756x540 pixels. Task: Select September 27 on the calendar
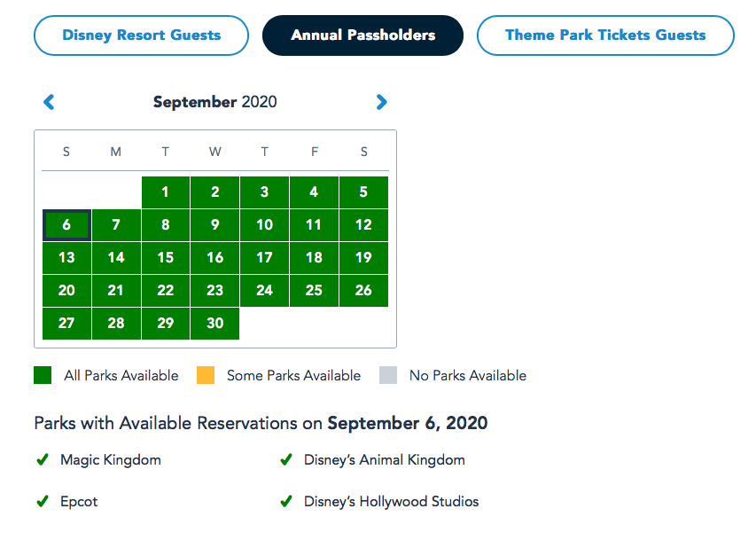pyautogui.click(x=66, y=324)
